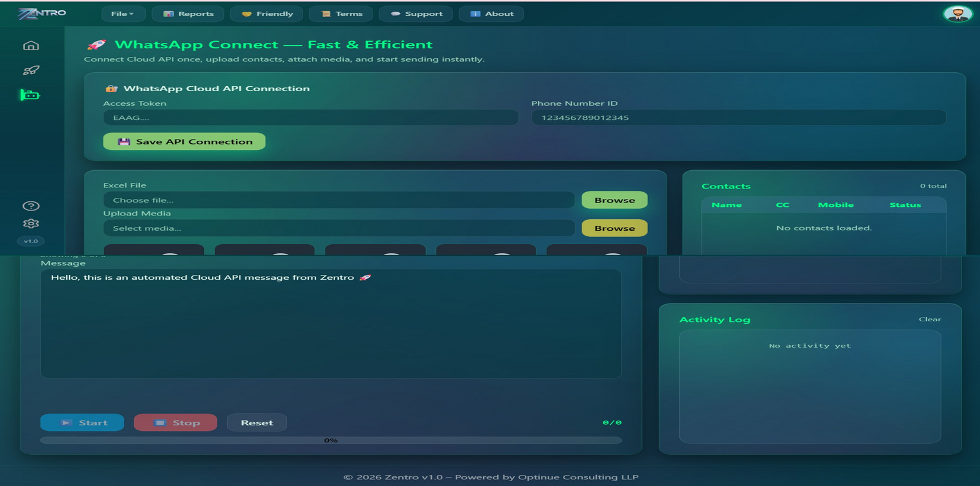Viewport: 980px width, 486px height.
Task: Go to the Home sidebar icon
Action: pos(31,46)
